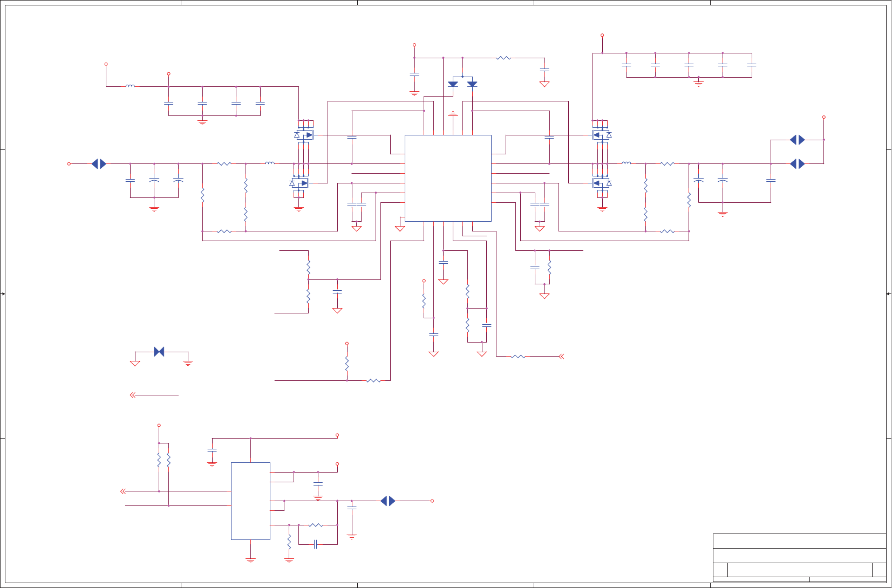Click the off-page arrow below the bidirectional diode
Screen dimensions: 892x588
click(133, 395)
